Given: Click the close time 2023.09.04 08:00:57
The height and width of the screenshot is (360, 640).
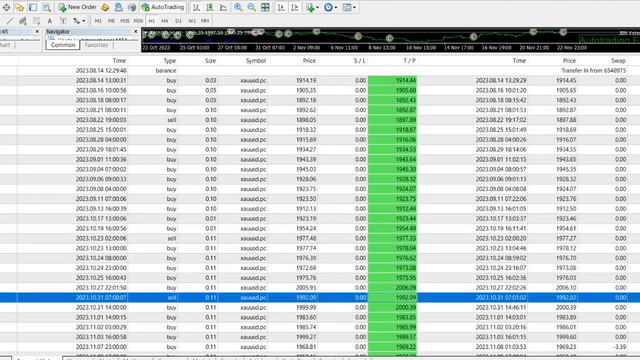Looking at the screenshot, I should click(501, 169).
